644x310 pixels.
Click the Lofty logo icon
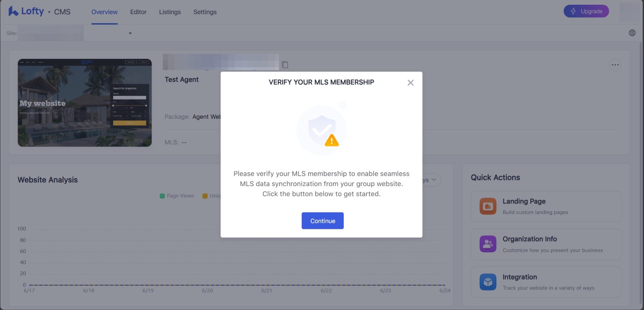coord(13,11)
